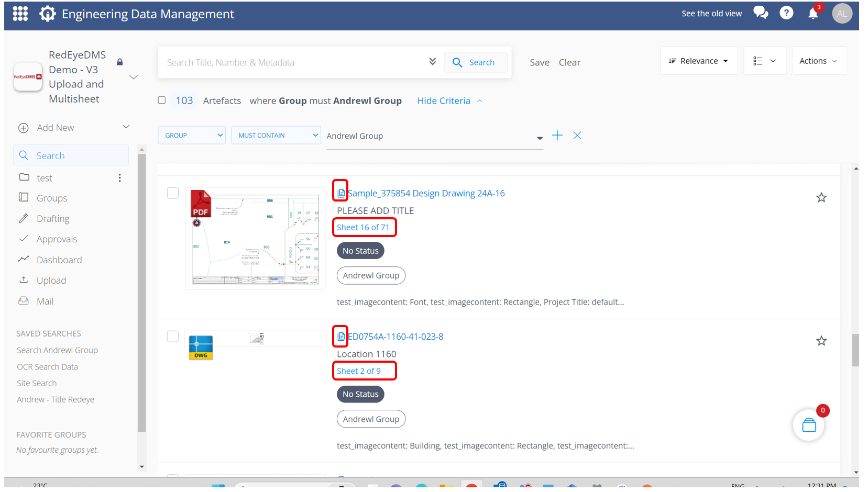Open the Sheet 16 of 71 link
Viewport: 868px width, 492px height.
[x=363, y=227]
